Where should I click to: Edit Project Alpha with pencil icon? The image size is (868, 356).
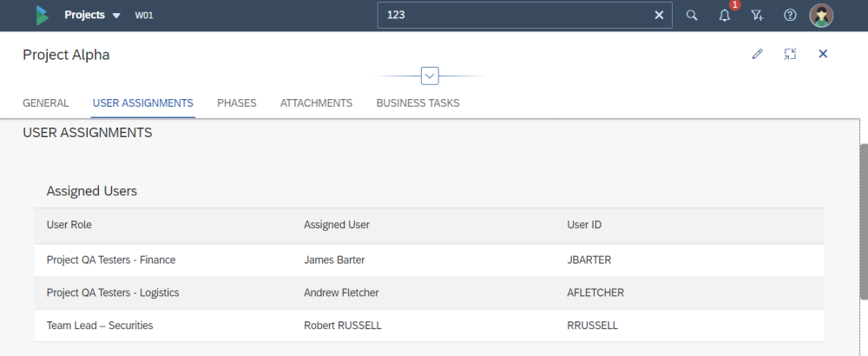(757, 55)
